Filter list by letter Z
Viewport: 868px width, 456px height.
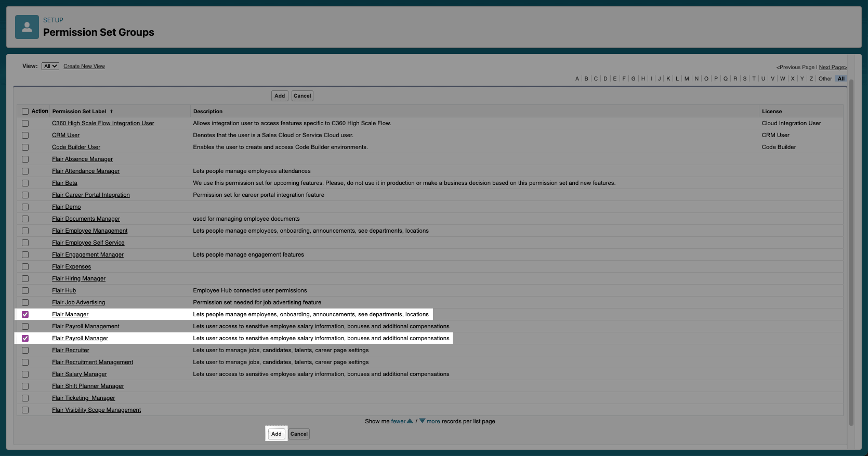click(811, 79)
